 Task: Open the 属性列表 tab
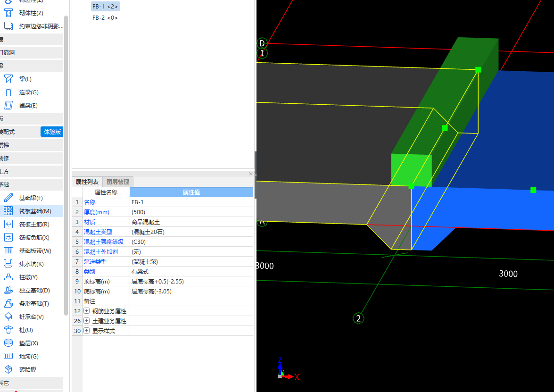pyautogui.click(x=87, y=182)
